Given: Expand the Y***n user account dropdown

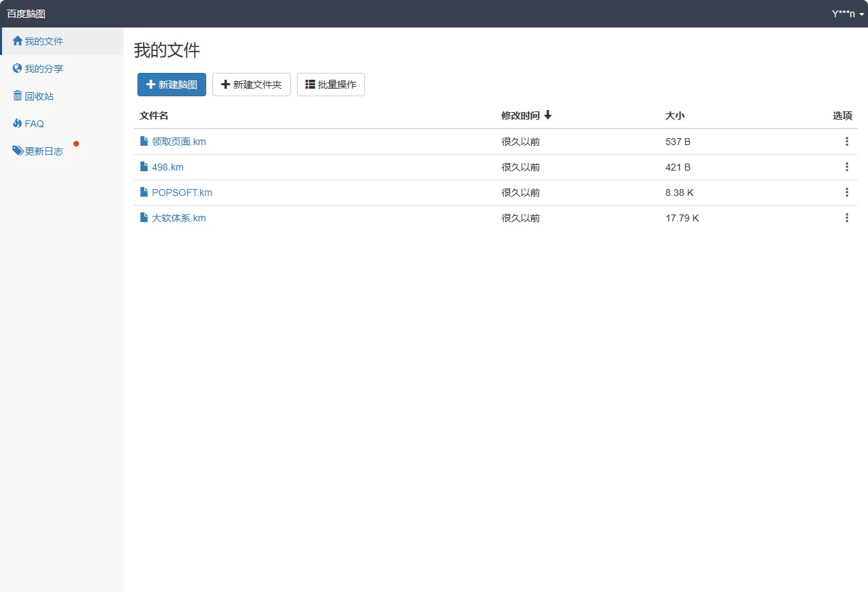Looking at the screenshot, I should pyautogui.click(x=847, y=14).
